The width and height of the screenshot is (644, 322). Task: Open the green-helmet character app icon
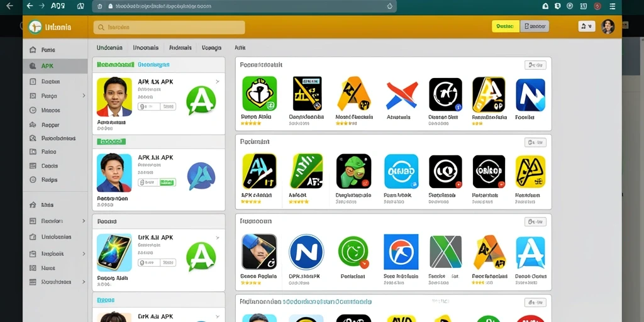click(x=353, y=171)
